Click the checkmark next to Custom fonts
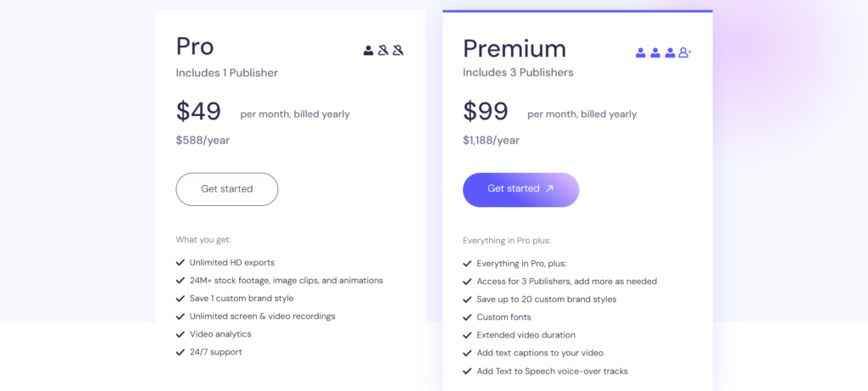This screenshot has width=868, height=391. [467, 317]
